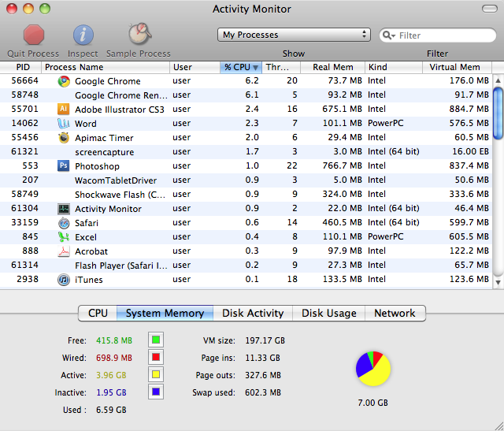Select the Apimac Timer icon

tap(64, 138)
